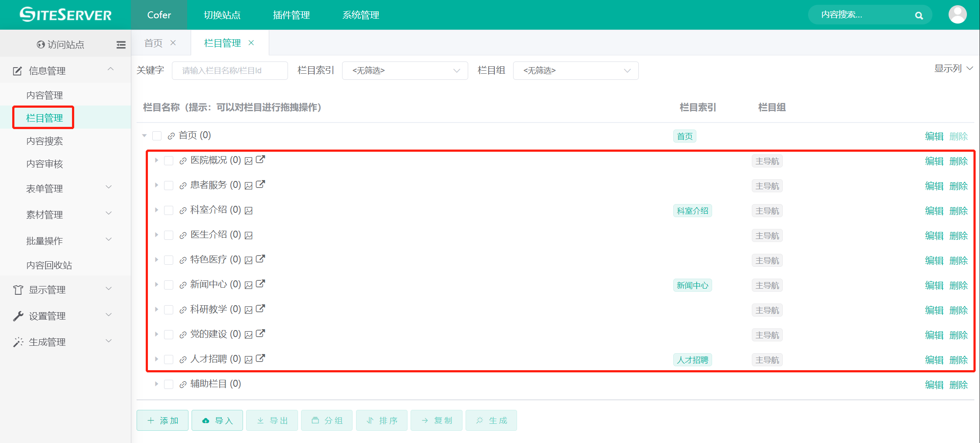Click the image icon next to 人才招聘
This screenshot has height=443, width=980.
tap(249, 360)
